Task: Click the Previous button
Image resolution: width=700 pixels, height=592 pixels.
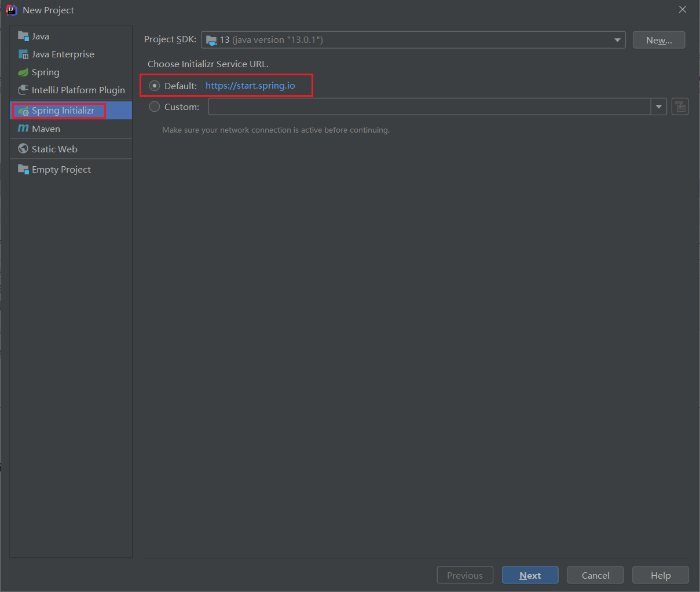Action: point(465,575)
